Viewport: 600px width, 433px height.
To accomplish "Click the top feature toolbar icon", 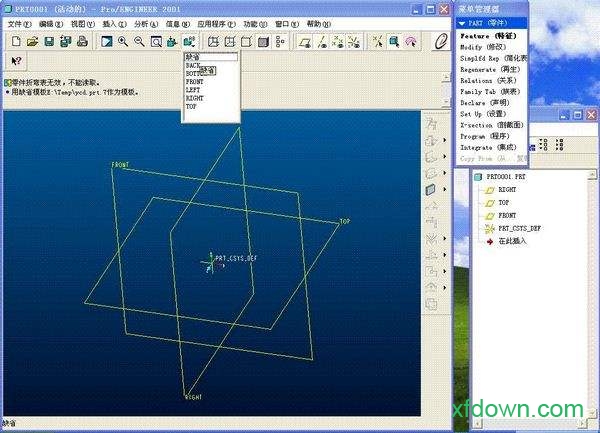I will [x=431, y=124].
